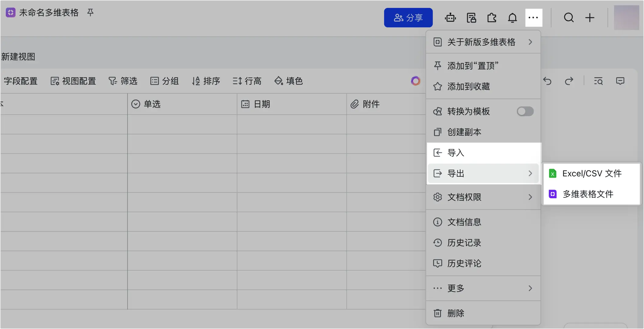This screenshot has height=329, width=644.
Task: Click the colorful AI ring icon
Action: coord(415,81)
